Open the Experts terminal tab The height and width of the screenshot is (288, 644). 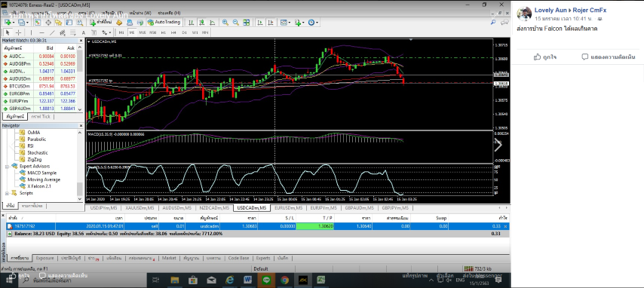263,258
